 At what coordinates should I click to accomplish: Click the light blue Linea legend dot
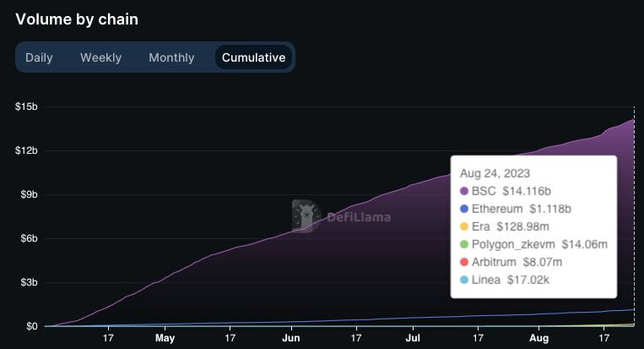coord(464,280)
